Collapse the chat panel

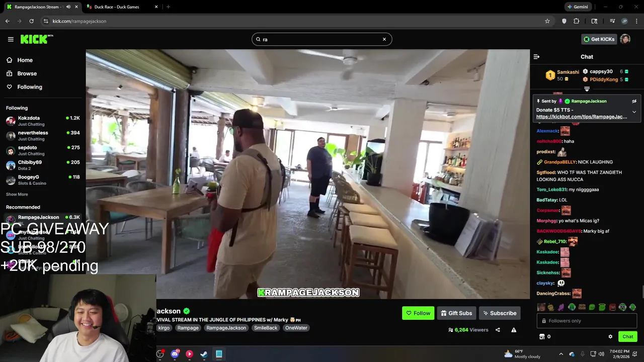[536, 57]
